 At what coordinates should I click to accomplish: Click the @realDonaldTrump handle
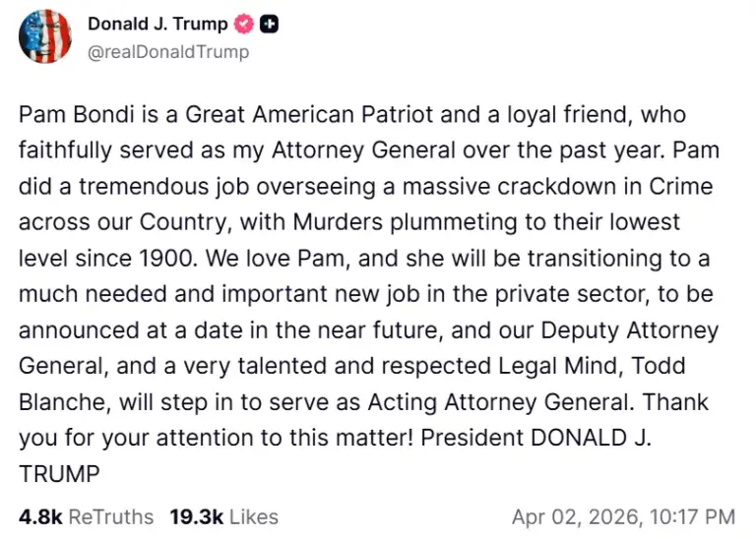168,51
